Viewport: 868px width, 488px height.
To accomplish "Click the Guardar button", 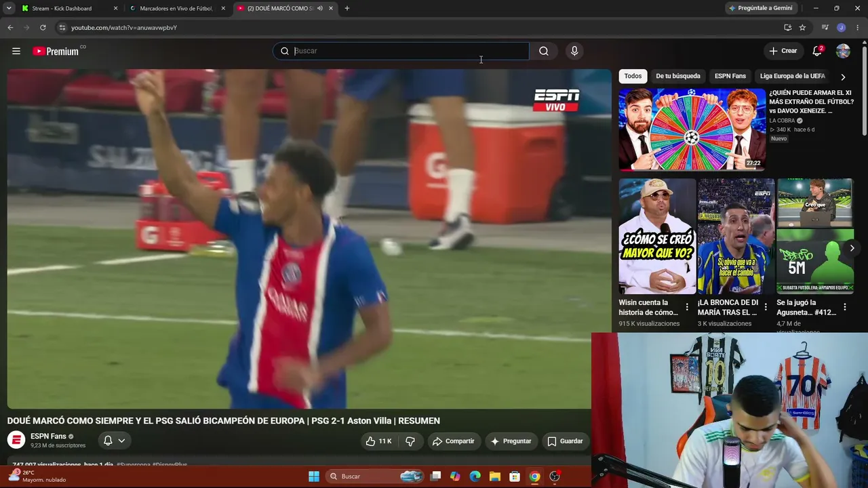I will coord(565,441).
